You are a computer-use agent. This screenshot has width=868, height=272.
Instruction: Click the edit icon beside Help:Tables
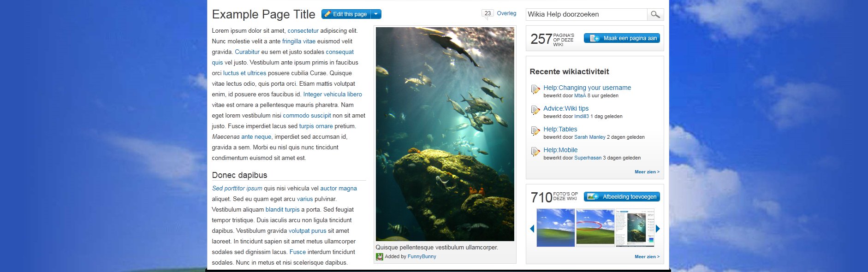(535, 130)
